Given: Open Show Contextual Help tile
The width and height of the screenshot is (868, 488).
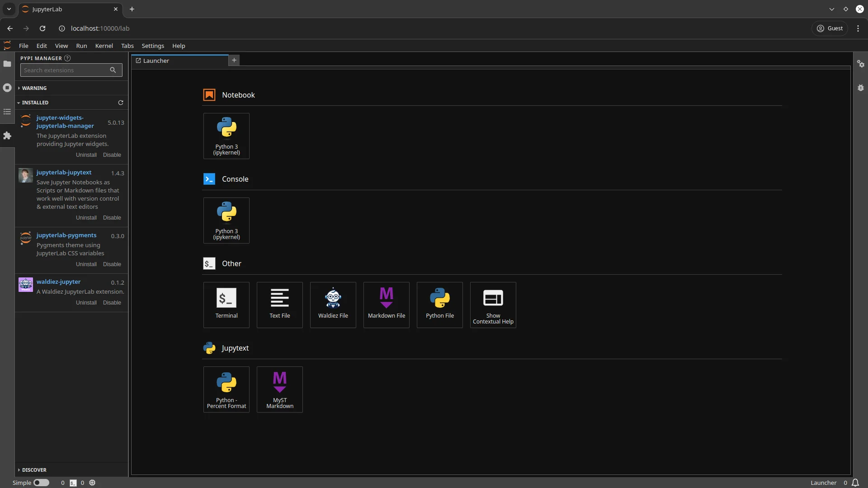Looking at the screenshot, I should [493, 305].
